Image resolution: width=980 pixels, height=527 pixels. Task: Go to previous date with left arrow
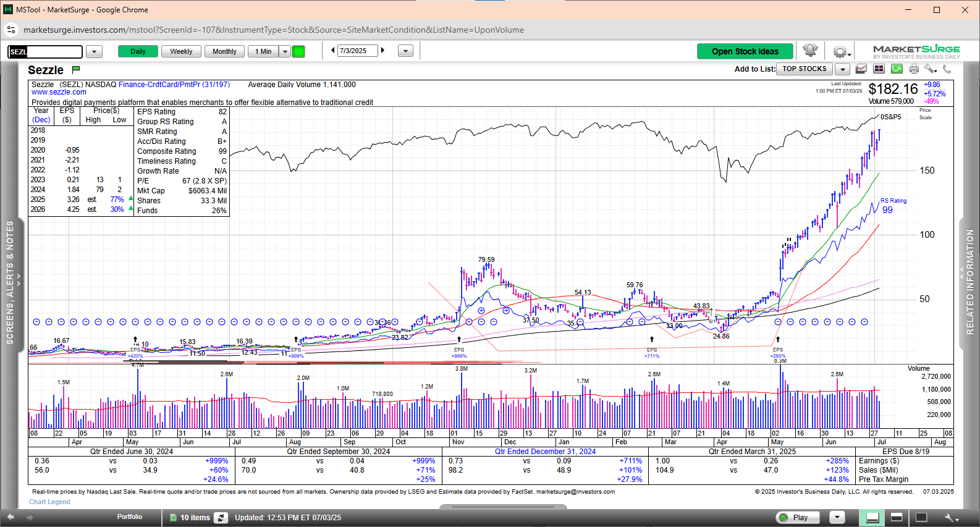pos(333,51)
